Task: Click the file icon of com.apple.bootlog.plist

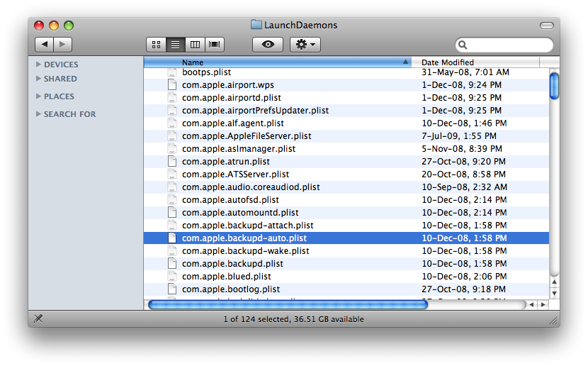Action: (172, 289)
